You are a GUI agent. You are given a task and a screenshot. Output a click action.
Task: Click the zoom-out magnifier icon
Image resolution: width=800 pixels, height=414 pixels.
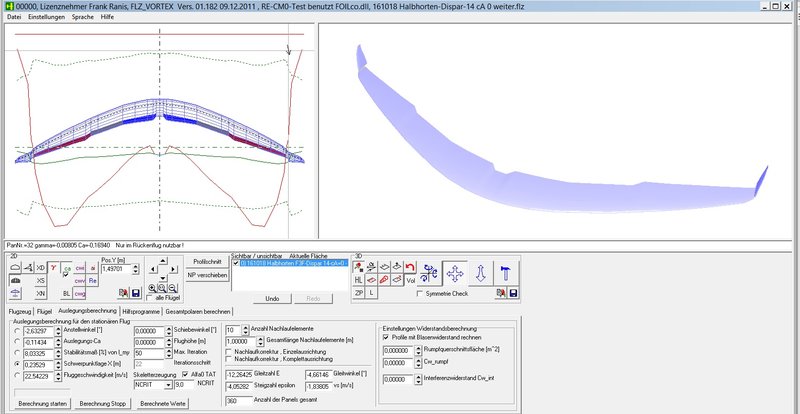172,286
